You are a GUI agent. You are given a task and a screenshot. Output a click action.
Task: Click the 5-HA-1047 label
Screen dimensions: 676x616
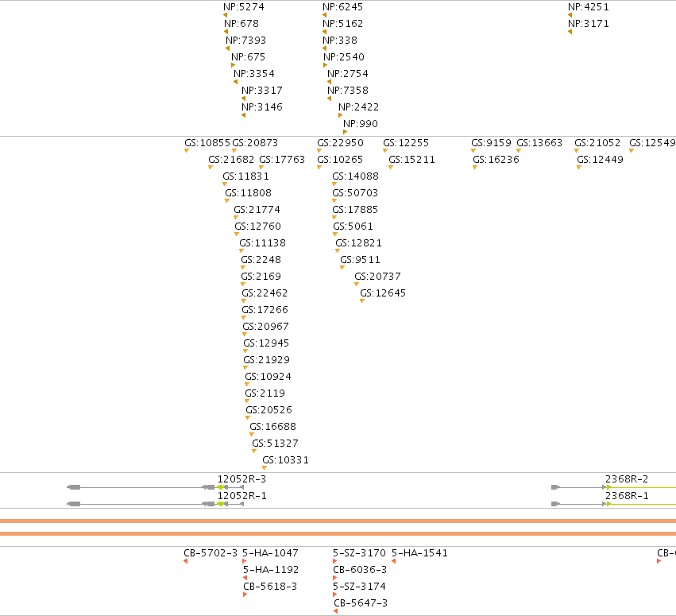click(270, 553)
